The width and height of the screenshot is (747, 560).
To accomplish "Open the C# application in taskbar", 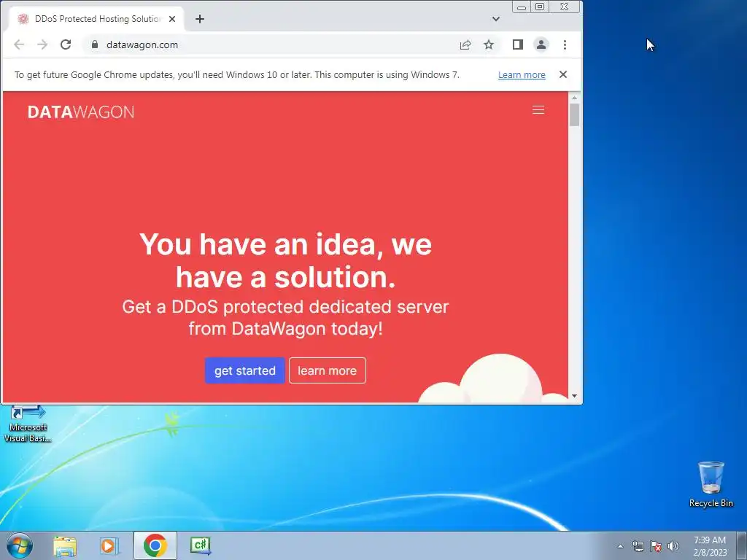I will [x=200, y=545].
